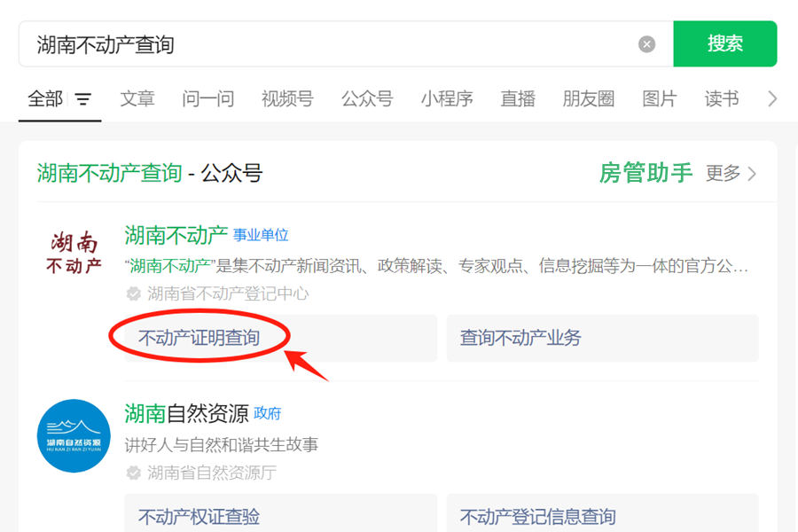Clear the search box with the X icon

(646, 44)
